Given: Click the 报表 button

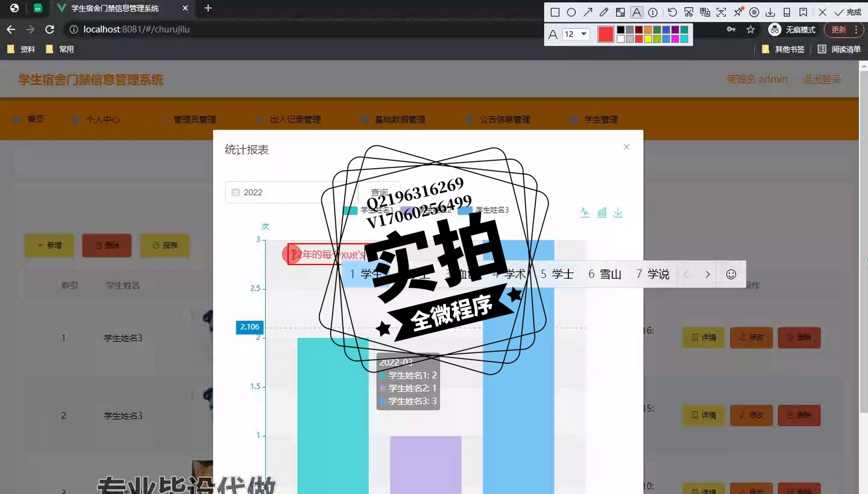Looking at the screenshot, I should (165, 245).
